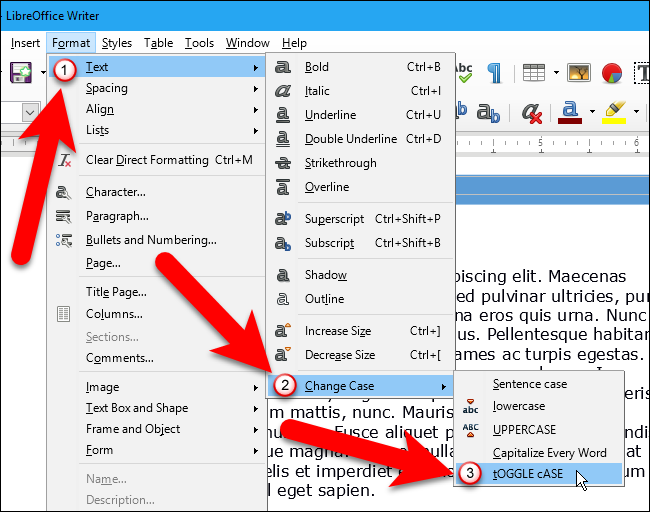Expand the Align submenu

[155, 109]
